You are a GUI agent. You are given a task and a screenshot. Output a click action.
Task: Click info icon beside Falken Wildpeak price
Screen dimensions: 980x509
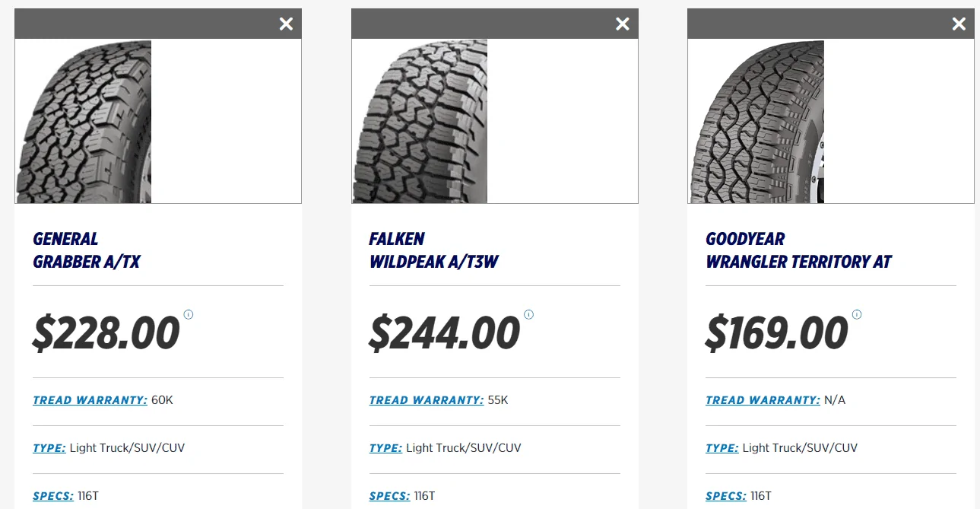(x=528, y=314)
